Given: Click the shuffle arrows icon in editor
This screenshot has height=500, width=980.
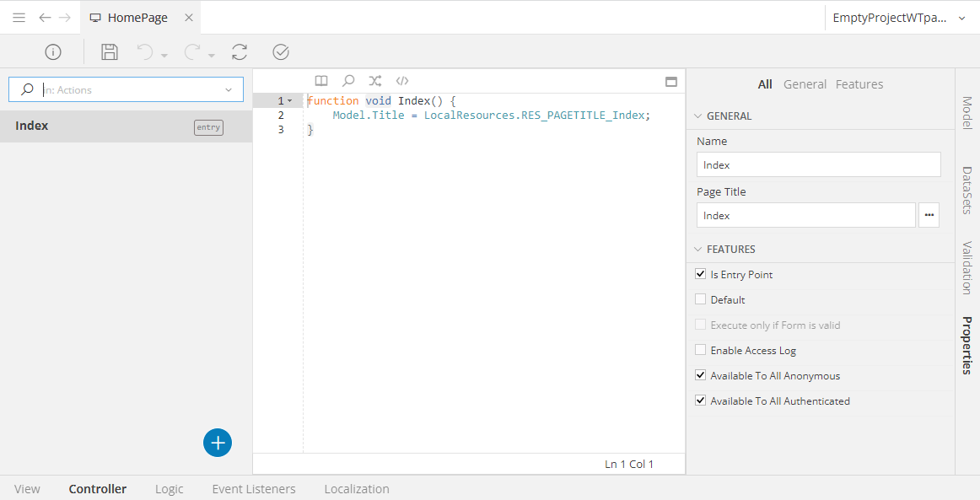Looking at the screenshot, I should [x=375, y=81].
